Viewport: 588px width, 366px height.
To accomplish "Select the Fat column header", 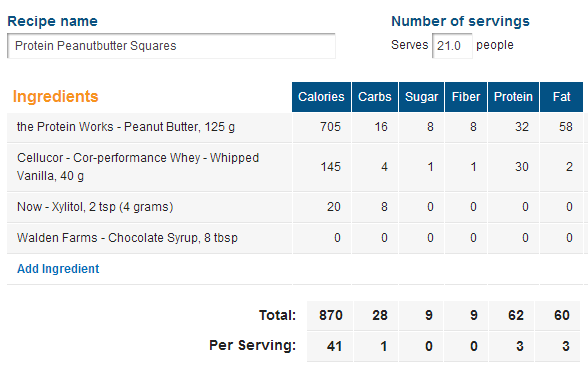I will [x=561, y=97].
